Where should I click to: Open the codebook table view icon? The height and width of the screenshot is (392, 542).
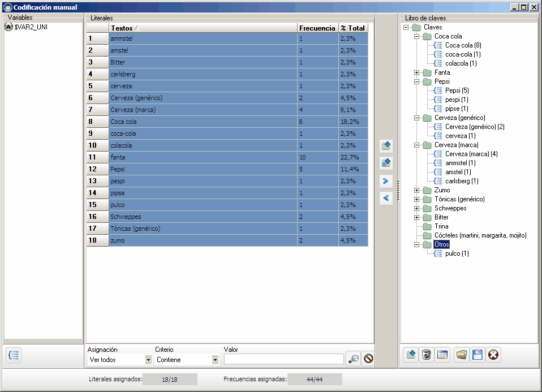442,355
